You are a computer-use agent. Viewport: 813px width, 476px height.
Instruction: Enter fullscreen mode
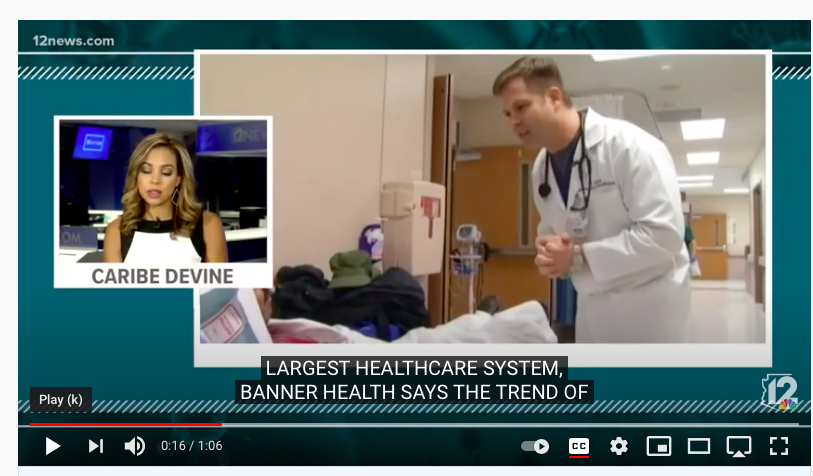pyautogui.click(x=778, y=446)
